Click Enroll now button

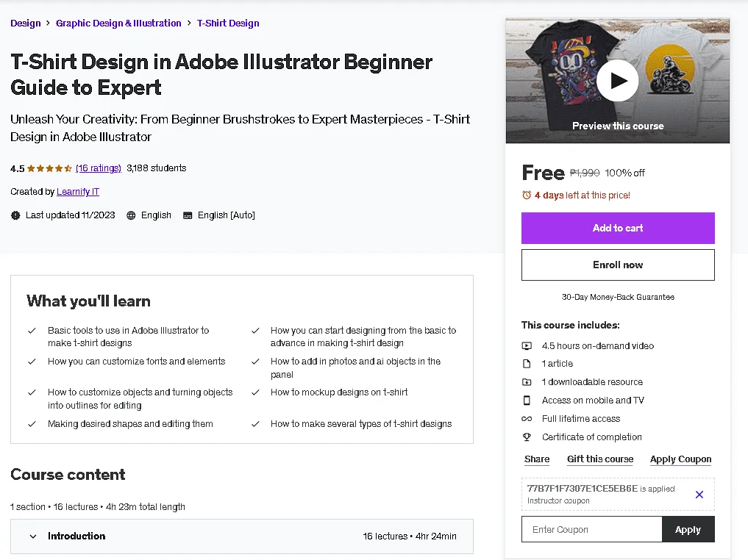pyautogui.click(x=618, y=265)
